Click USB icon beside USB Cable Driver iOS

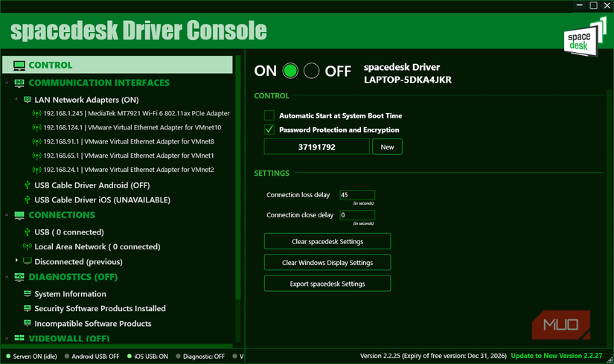point(28,199)
